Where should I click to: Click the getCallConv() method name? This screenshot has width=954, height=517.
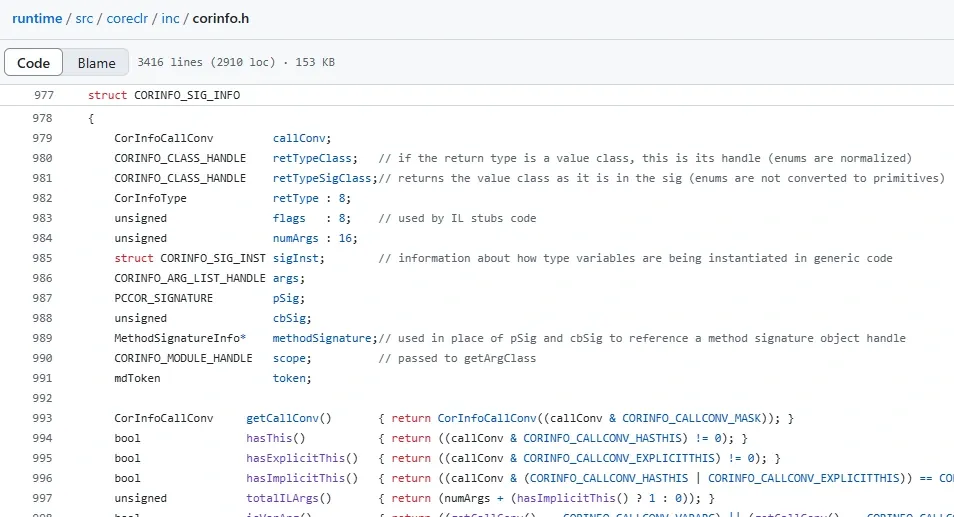(x=289, y=418)
